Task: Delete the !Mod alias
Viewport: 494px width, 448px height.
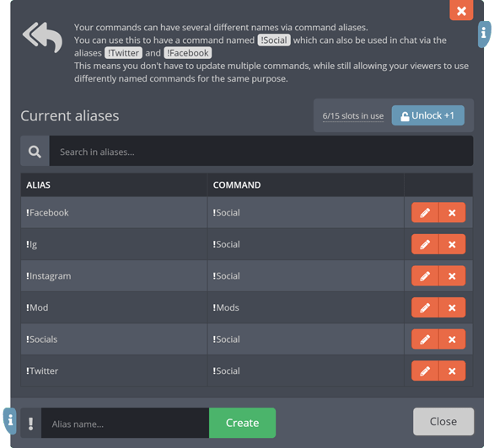Action: (x=452, y=307)
